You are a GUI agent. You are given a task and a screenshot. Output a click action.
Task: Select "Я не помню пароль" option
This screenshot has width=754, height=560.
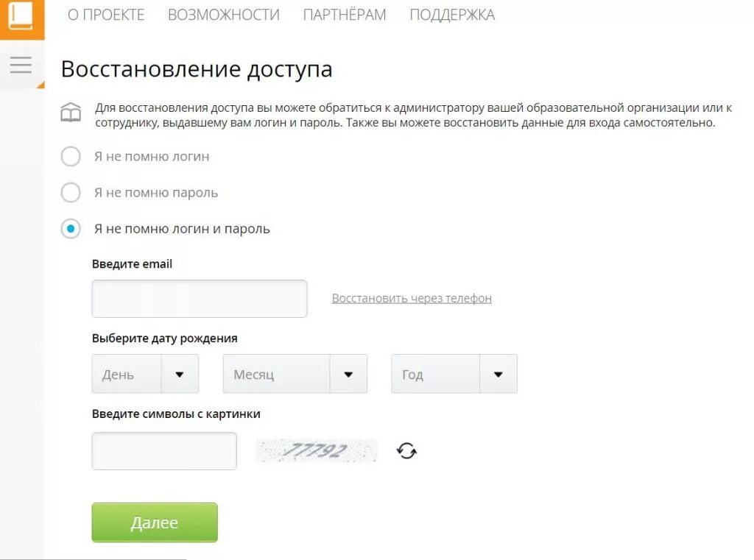(71, 193)
